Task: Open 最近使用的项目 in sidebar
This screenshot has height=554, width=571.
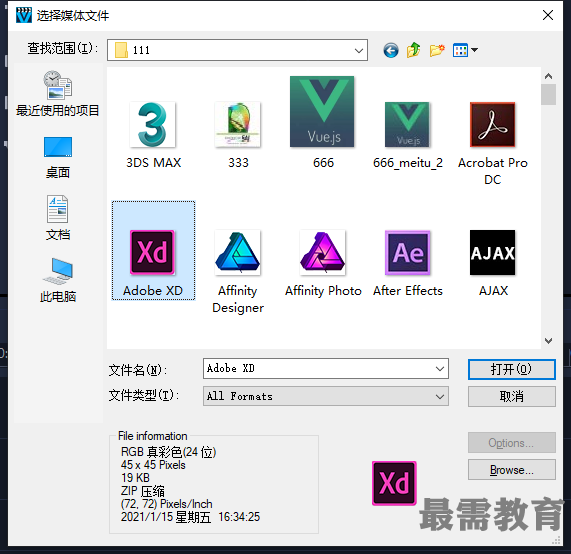Action: point(58,94)
